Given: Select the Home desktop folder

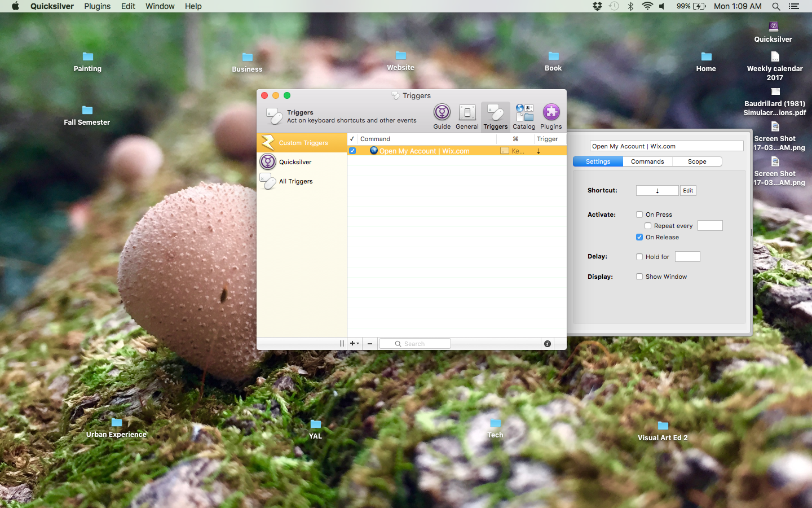Looking at the screenshot, I should coord(706,62).
